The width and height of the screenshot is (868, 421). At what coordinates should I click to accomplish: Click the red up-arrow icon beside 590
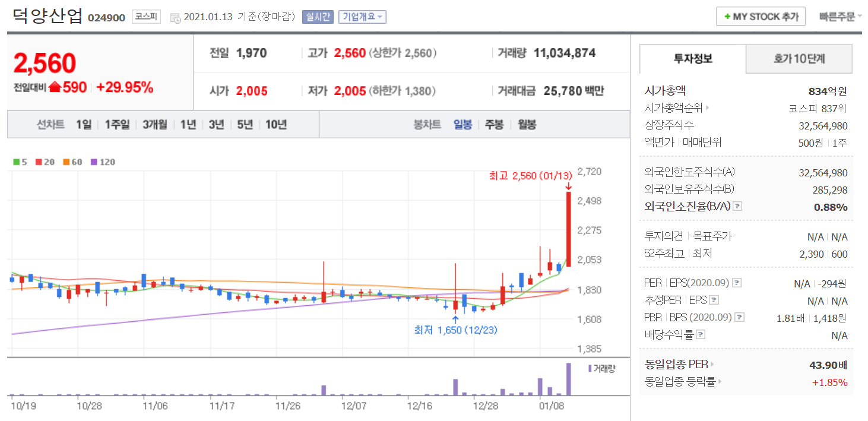click(55, 87)
